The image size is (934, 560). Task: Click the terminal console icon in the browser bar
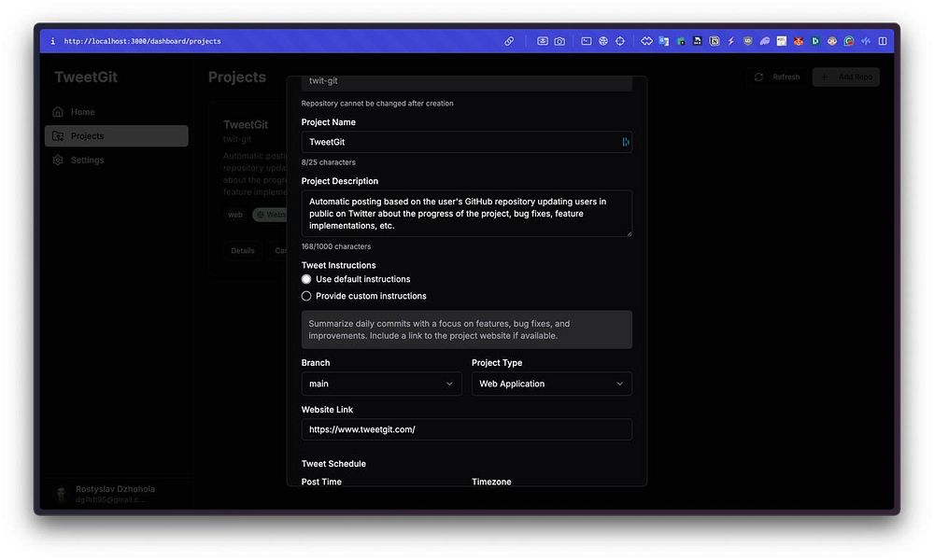587,41
